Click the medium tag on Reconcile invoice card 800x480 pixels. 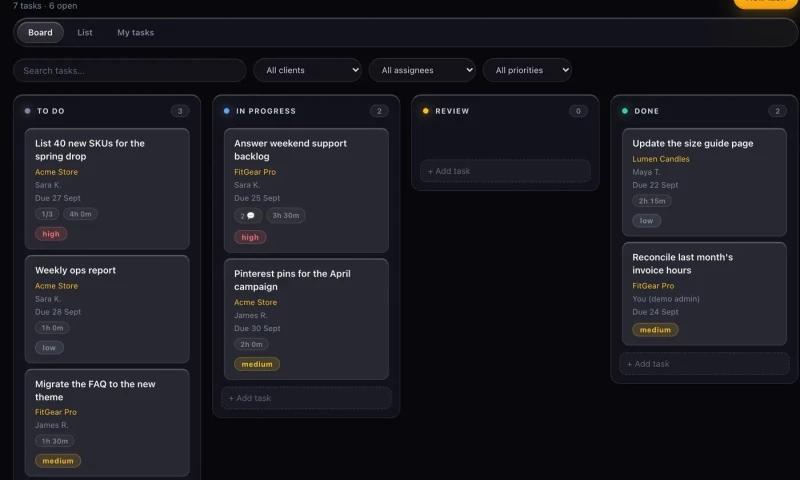[x=655, y=330]
